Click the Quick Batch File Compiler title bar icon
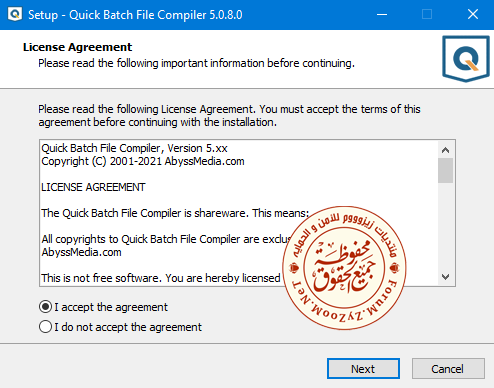The image size is (494, 388). coord(15,14)
